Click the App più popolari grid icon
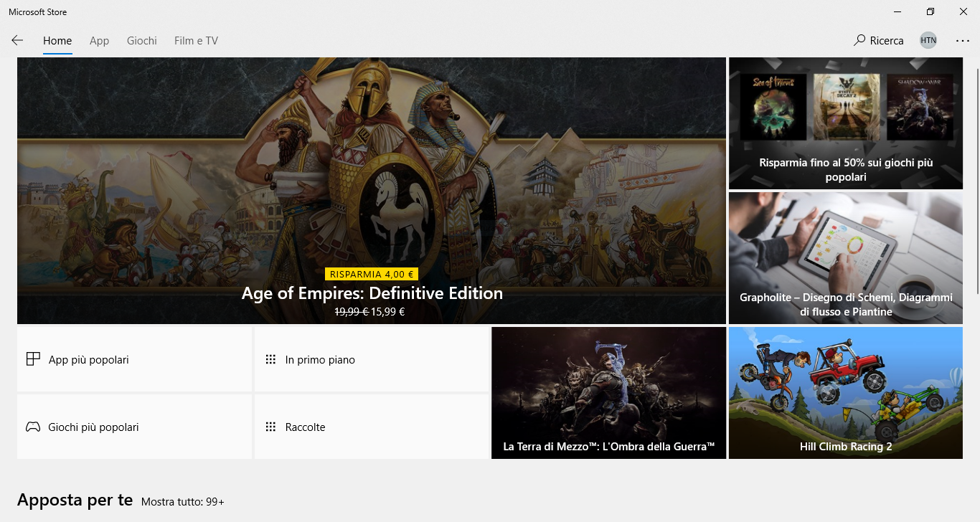This screenshot has height=522, width=980. 33,359
